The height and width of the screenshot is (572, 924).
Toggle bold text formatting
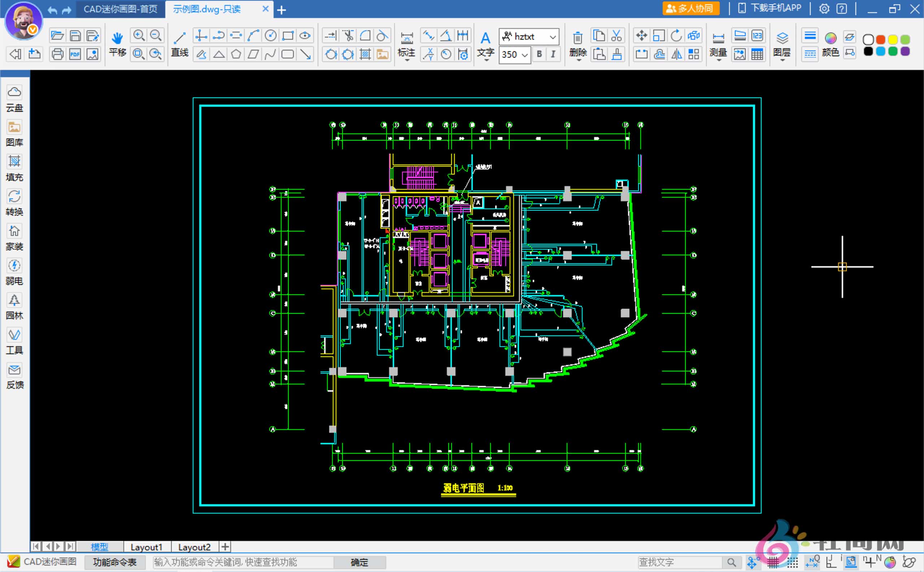tap(539, 54)
